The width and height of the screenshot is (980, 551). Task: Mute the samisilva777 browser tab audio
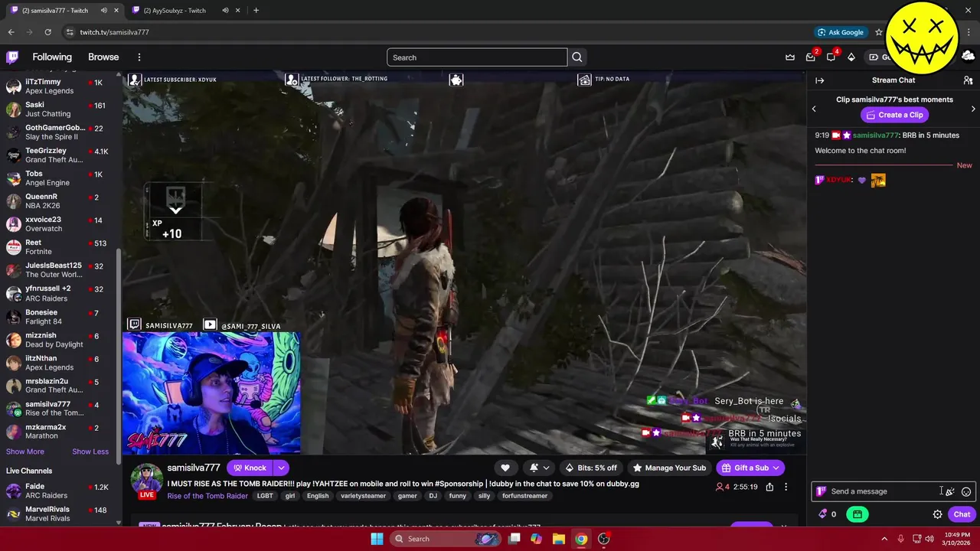pos(103,11)
